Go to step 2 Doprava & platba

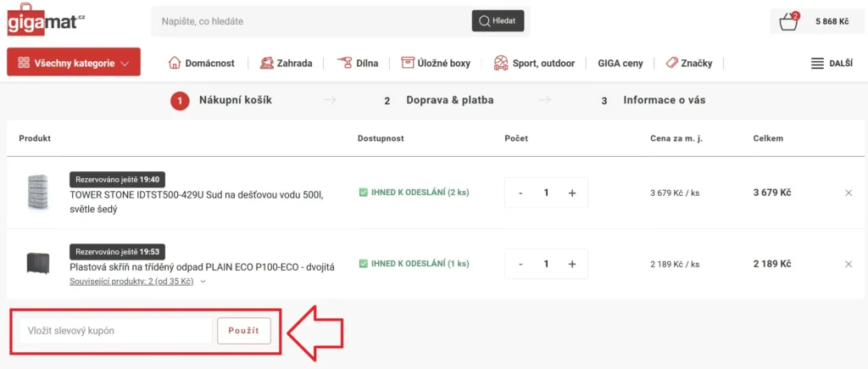click(438, 100)
